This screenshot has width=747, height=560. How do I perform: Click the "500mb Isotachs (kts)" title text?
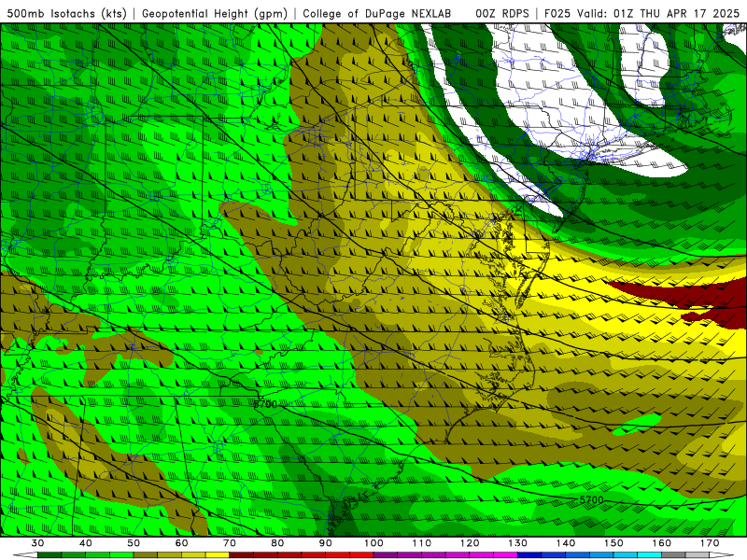(66, 13)
